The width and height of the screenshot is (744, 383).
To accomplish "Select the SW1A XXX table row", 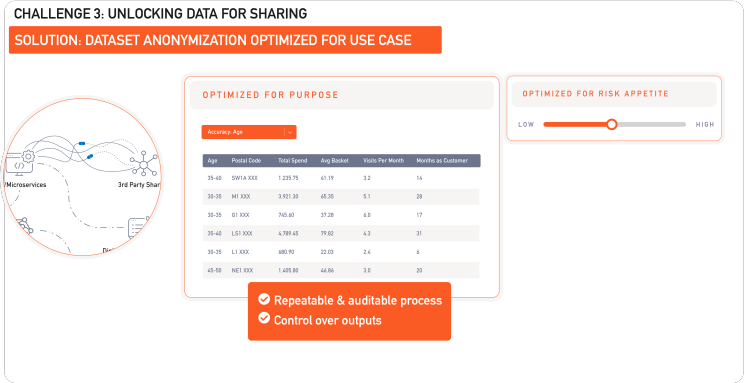I will 341,178.
